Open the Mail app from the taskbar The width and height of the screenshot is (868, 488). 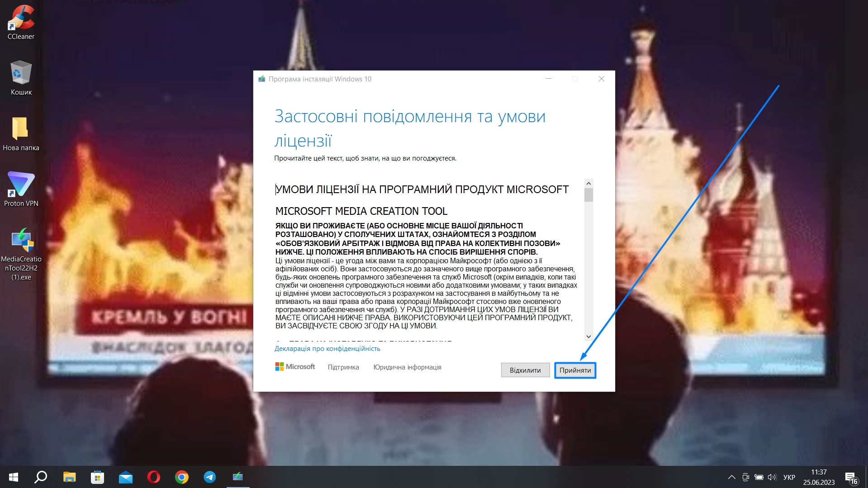(125, 477)
